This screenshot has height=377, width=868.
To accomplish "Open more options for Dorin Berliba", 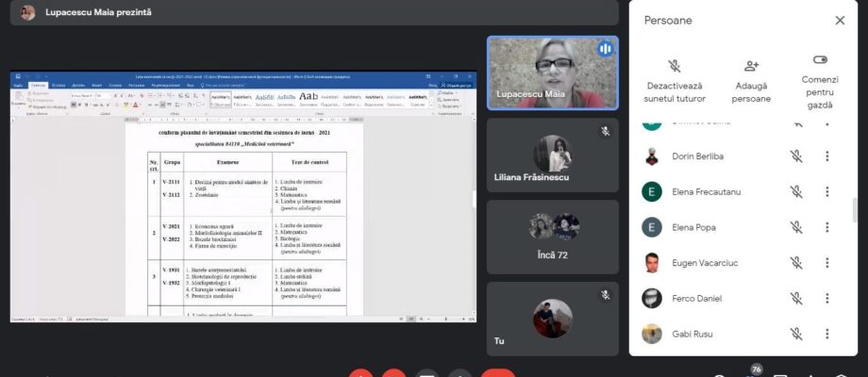I will pyautogui.click(x=827, y=156).
